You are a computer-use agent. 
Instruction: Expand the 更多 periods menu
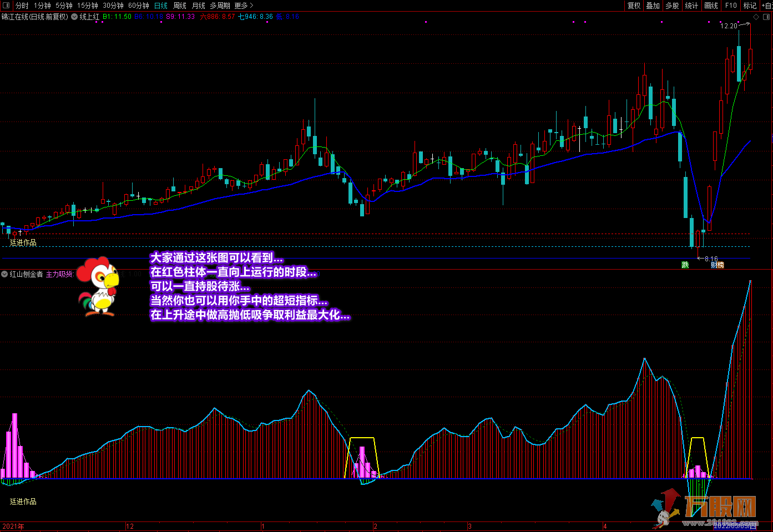tap(243, 6)
